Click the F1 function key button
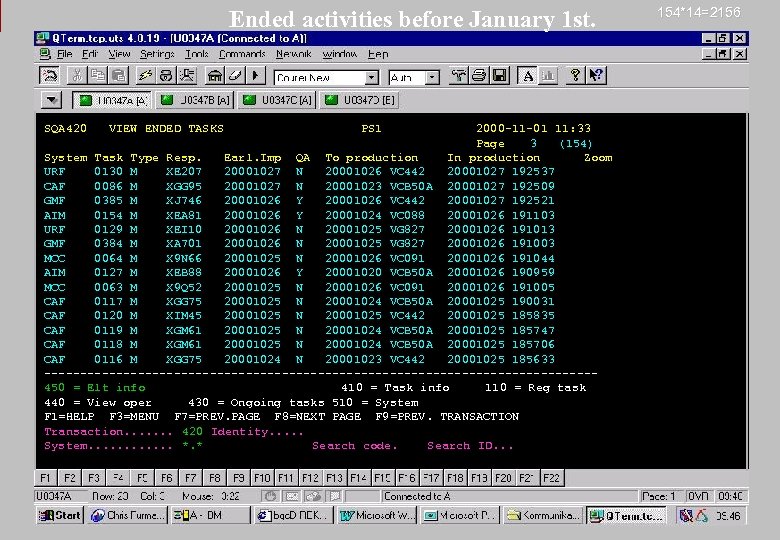780x540 pixels. [46, 478]
